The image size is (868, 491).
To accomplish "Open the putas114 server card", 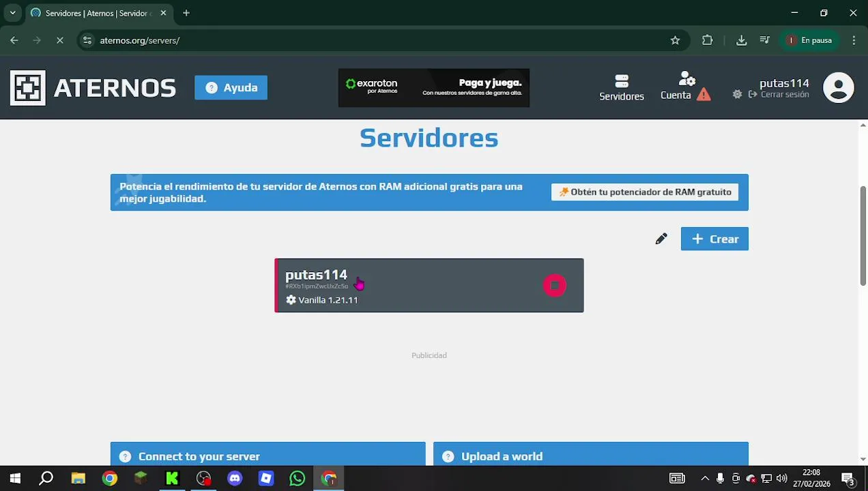I will click(x=429, y=286).
